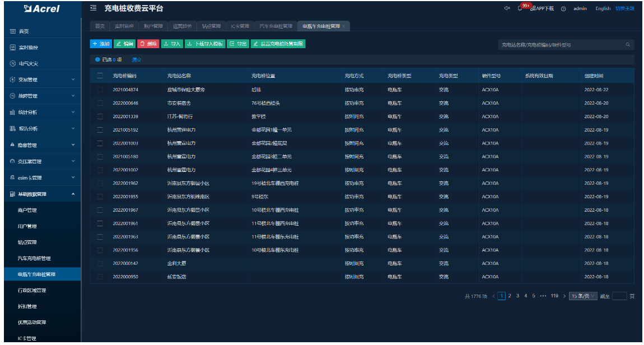Select the checkbox for row 2022000950
This screenshot has height=345, width=644.
(100, 277)
